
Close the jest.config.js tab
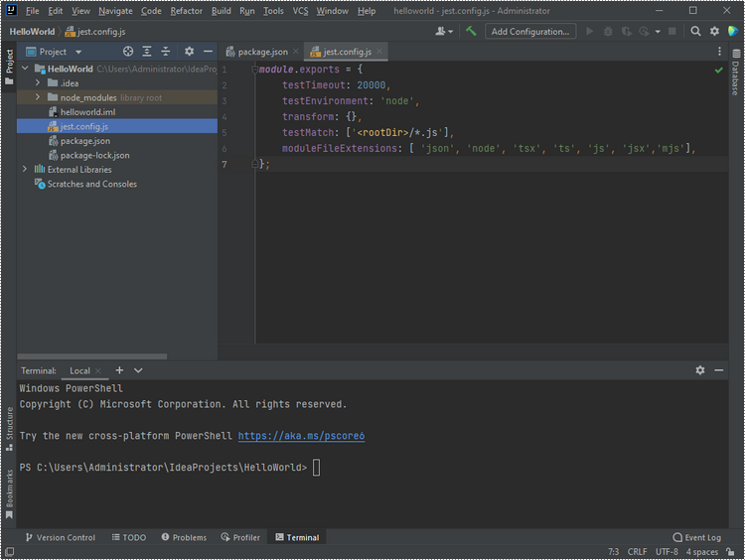[x=378, y=52]
